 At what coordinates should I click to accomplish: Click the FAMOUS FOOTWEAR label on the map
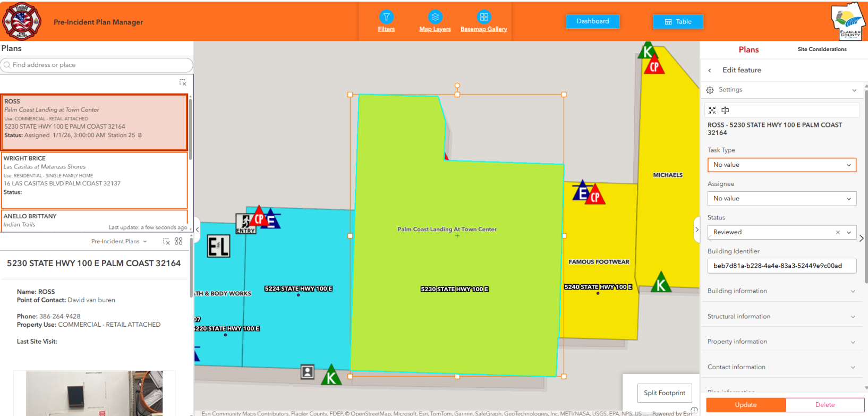pos(599,262)
